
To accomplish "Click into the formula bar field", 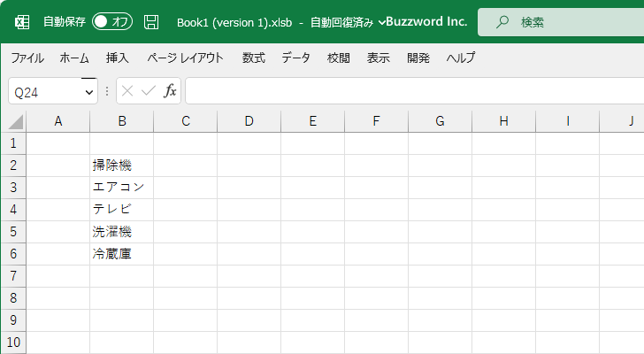I will tap(414, 91).
